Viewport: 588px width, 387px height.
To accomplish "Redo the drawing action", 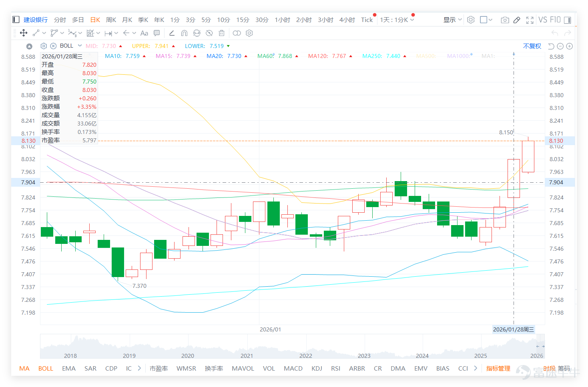I will (x=568, y=33).
